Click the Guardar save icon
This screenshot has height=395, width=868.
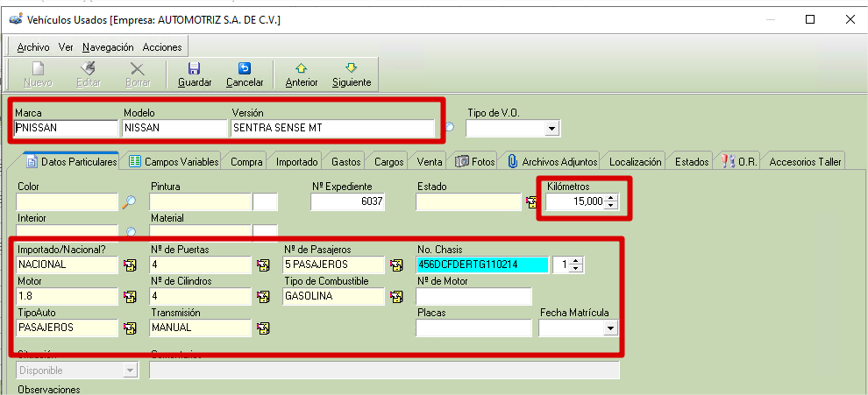click(x=195, y=68)
